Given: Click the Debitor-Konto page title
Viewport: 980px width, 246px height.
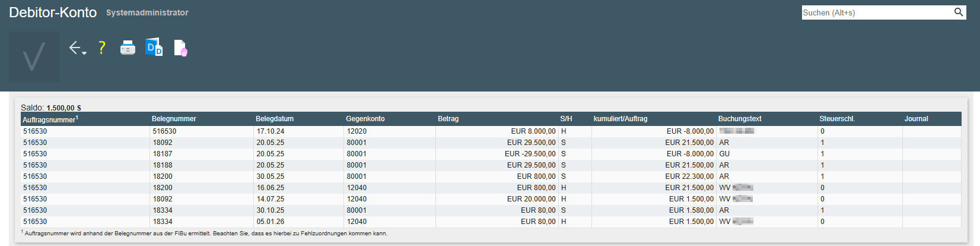Looking at the screenshot, I should click(x=53, y=12).
